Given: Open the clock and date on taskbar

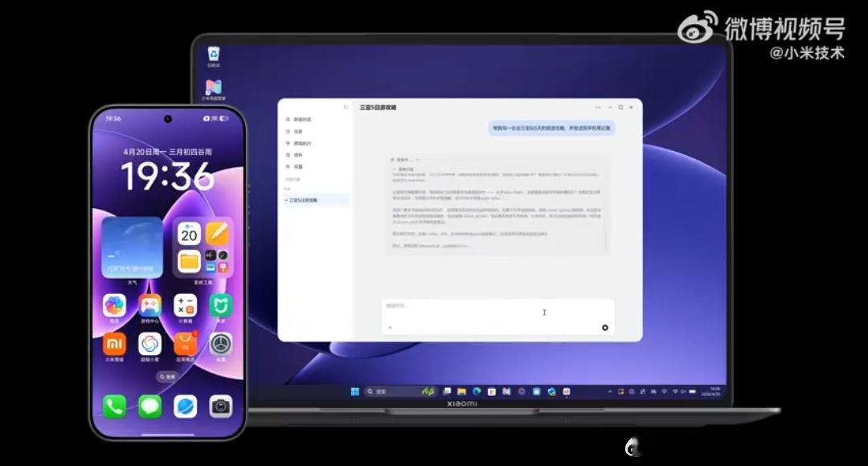Looking at the screenshot, I should coord(710,391).
